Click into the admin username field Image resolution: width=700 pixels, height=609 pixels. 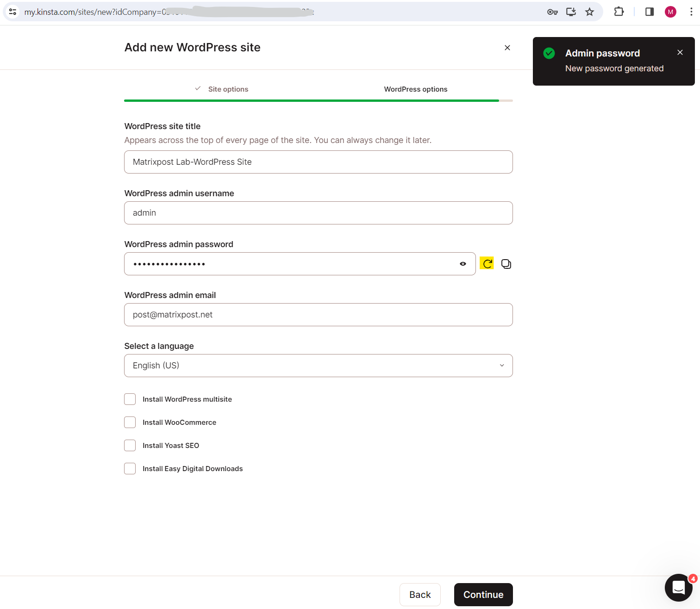point(319,213)
